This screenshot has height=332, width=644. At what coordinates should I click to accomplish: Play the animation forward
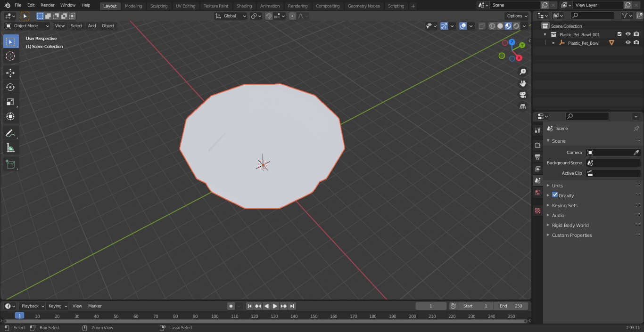275,306
